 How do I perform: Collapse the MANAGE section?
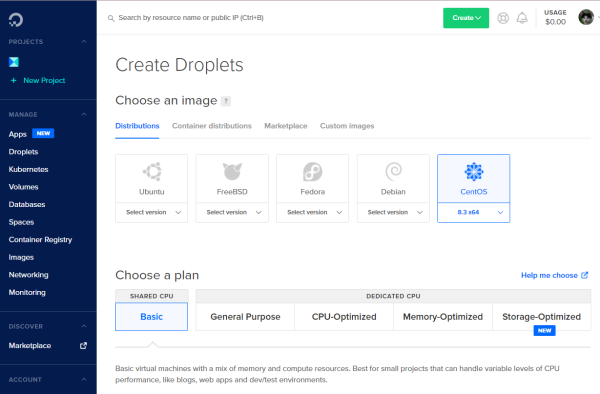(84, 114)
